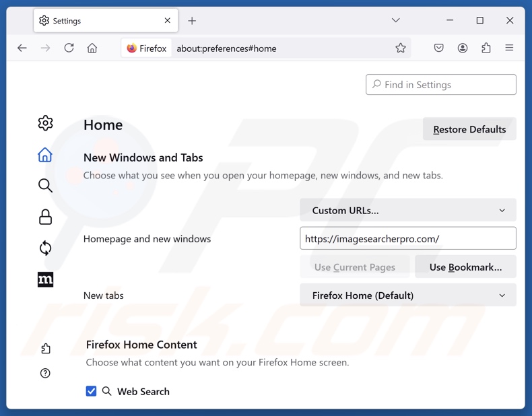Open Extensions & Themes sidebar icon
The image size is (532, 416).
[x=46, y=349]
